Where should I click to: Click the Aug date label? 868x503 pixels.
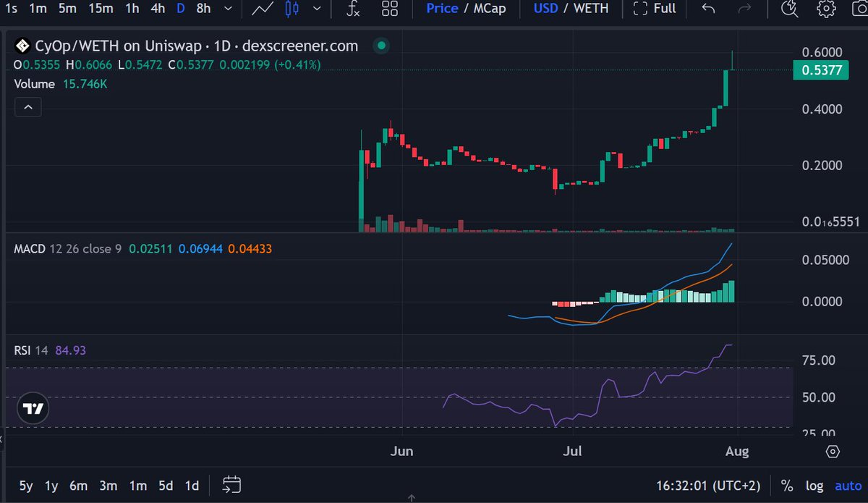click(737, 452)
